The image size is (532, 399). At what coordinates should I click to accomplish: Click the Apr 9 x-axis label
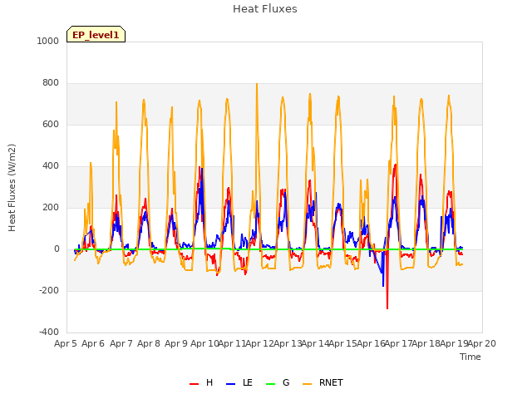pyautogui.click(x=176, y=343)
